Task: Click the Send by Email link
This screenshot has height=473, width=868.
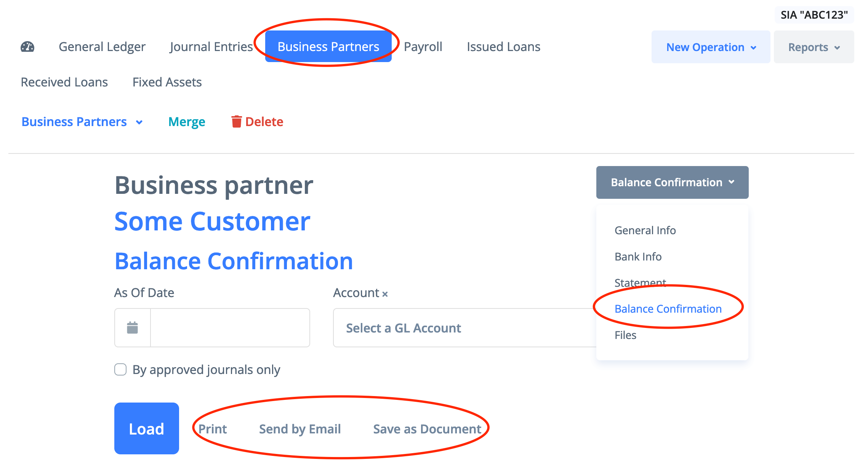Action: point(300,429)
